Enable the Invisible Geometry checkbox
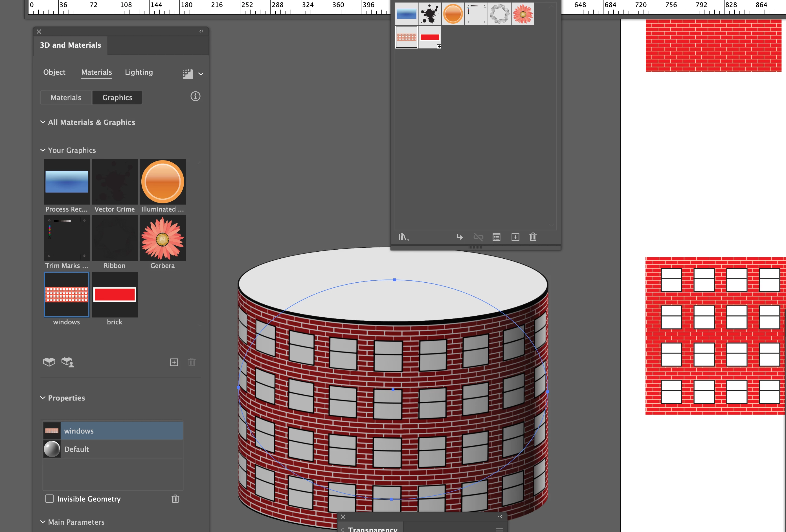 click(x=49, y=498)
